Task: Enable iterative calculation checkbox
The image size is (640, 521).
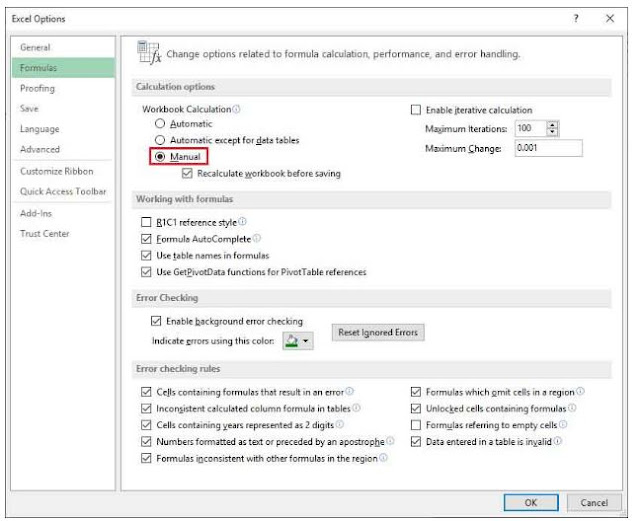Action: coord(416,110)
